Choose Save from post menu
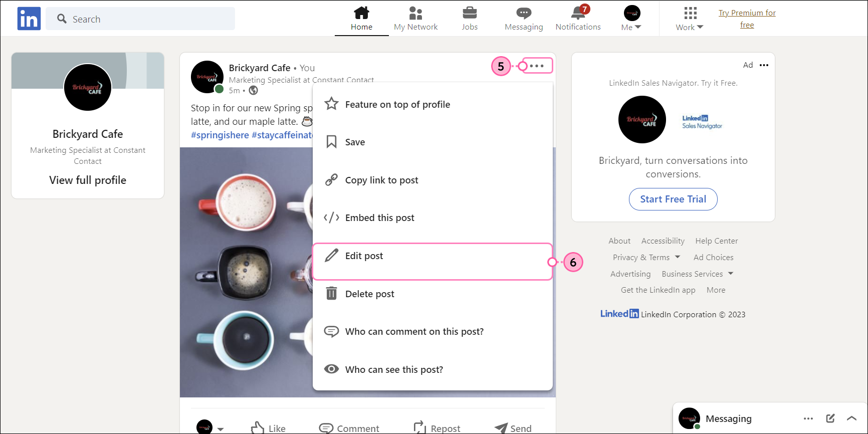This screenshot has height=434, width=868. click(432, 142)
